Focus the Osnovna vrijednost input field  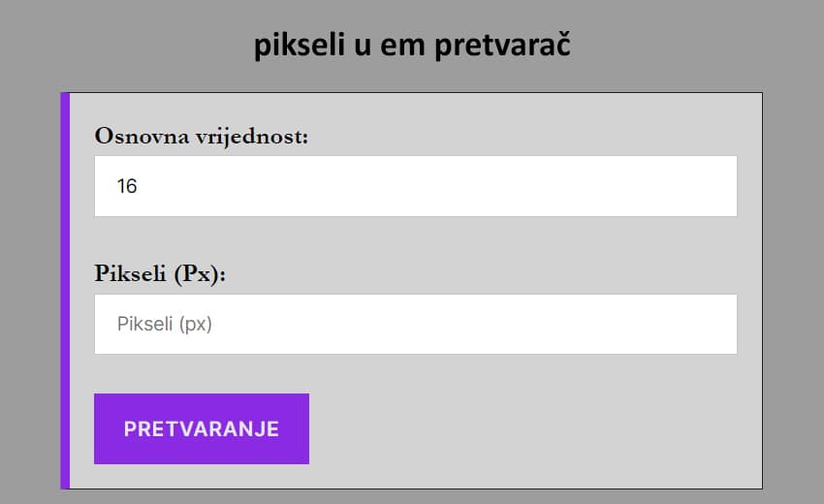(x=415, y=186)
